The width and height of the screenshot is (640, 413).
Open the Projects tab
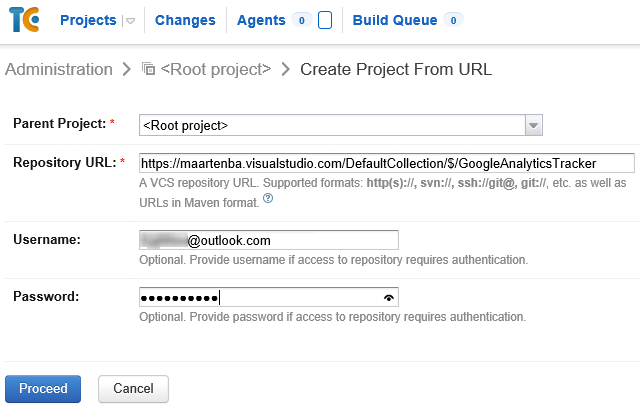click(x=88, y=20)
